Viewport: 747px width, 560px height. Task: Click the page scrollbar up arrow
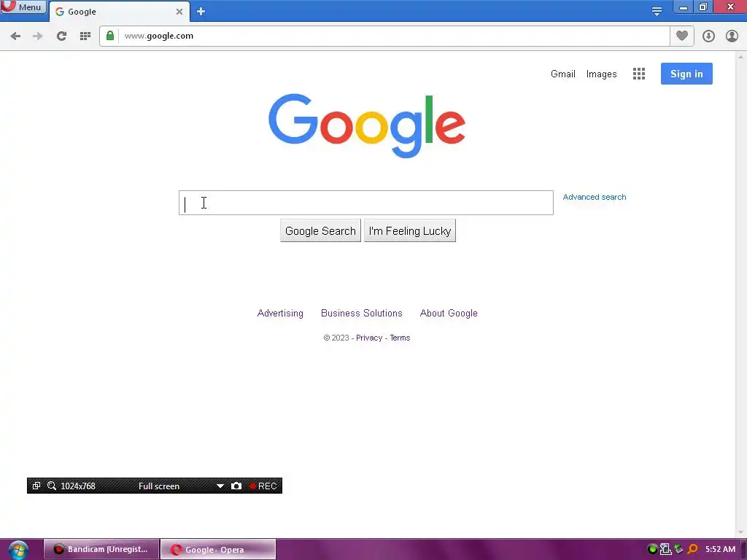[x=741, y=57]
